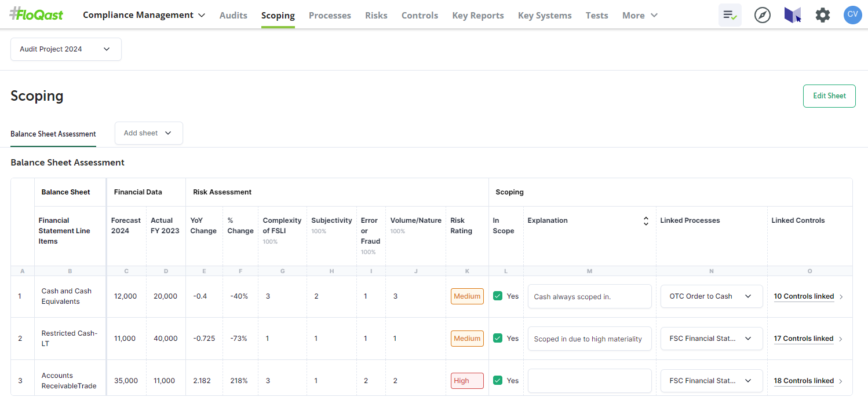Open the guided help book icon
Viewport: 868px width, 397px height.
point(793,15)
